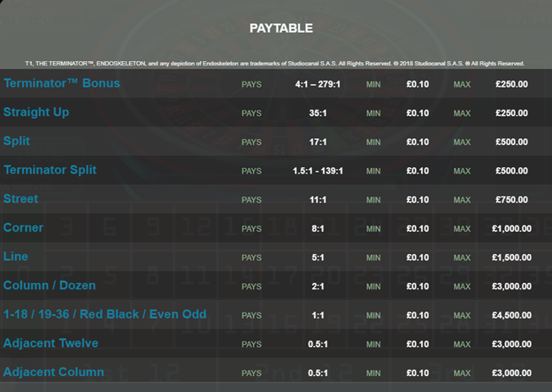Click the 5:1 payout value
Image resolution: width=552 pixels, height=392 pixels.
pyautogui.click(x=318, y=257)
